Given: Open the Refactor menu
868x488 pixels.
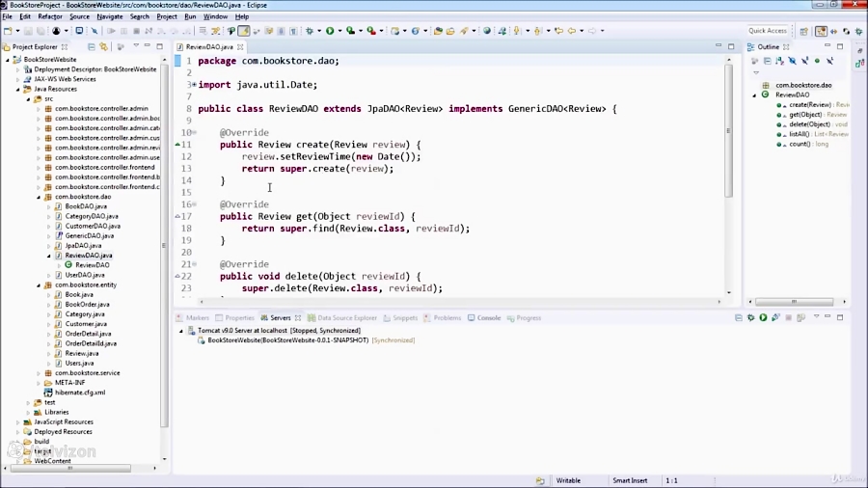Looking at the screenshot, I should pos(50,16).
